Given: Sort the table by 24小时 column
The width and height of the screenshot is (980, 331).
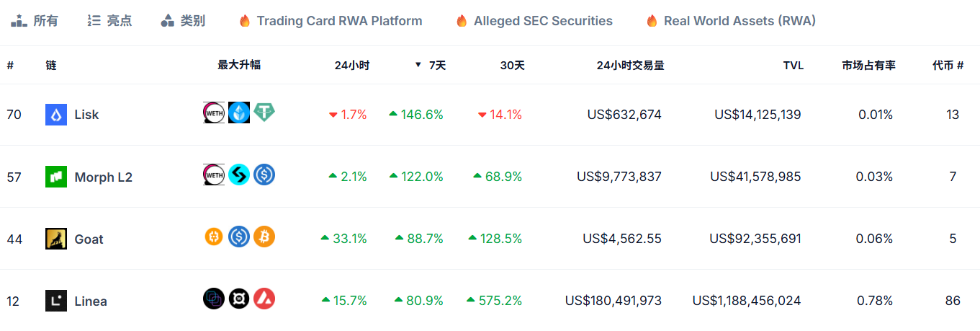Looking at the screenshot, I should coord(351,65).
